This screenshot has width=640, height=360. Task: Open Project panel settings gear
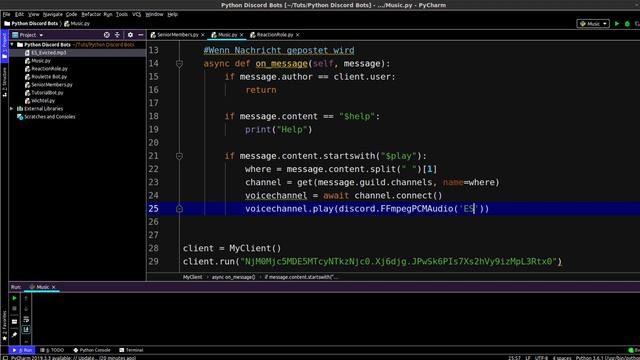[130, 35]
